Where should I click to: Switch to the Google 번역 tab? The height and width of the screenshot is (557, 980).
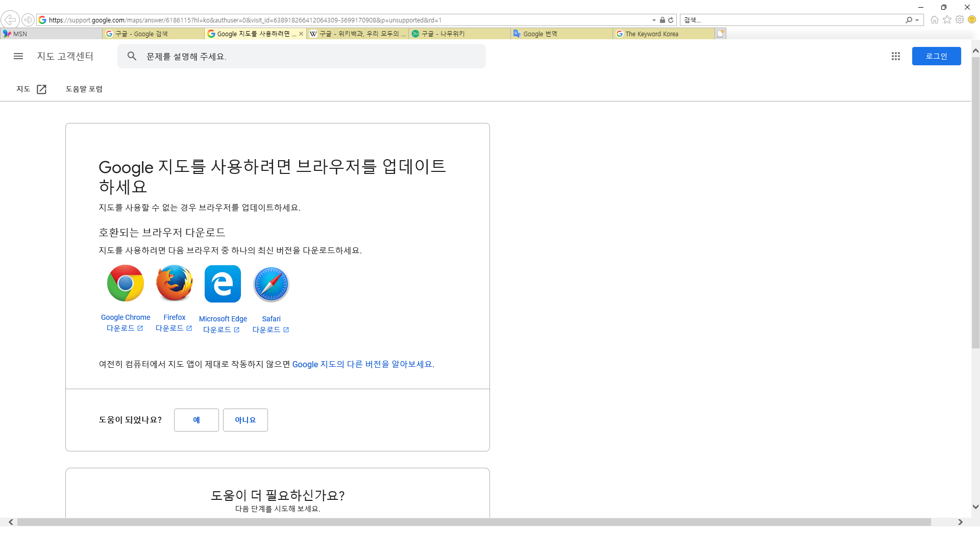pyautogui.click(x=561, y=34)
